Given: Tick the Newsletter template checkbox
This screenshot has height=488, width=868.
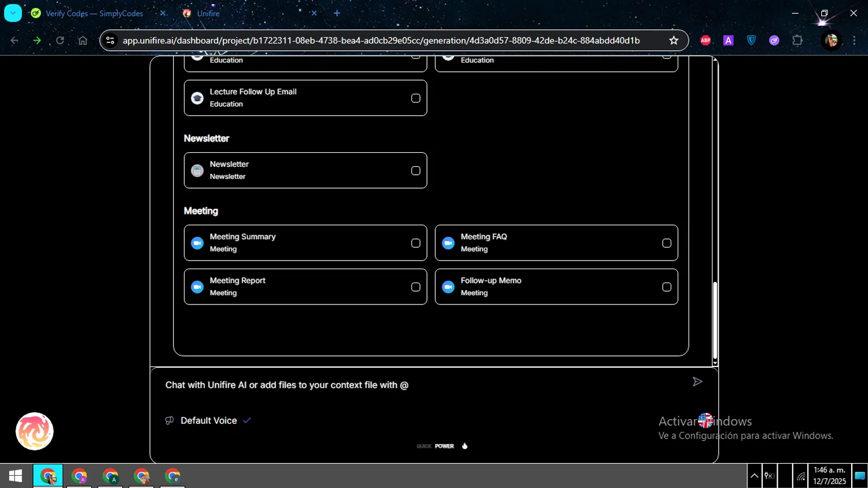Looking at the screenshot, I should point(415,171).
